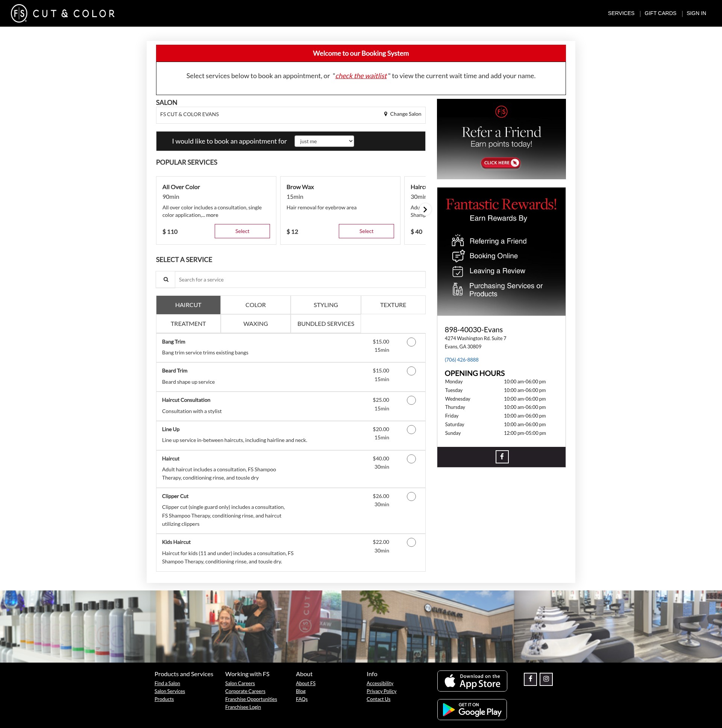
Task: Open the Accessibility footer link
Action: (380, 683)
